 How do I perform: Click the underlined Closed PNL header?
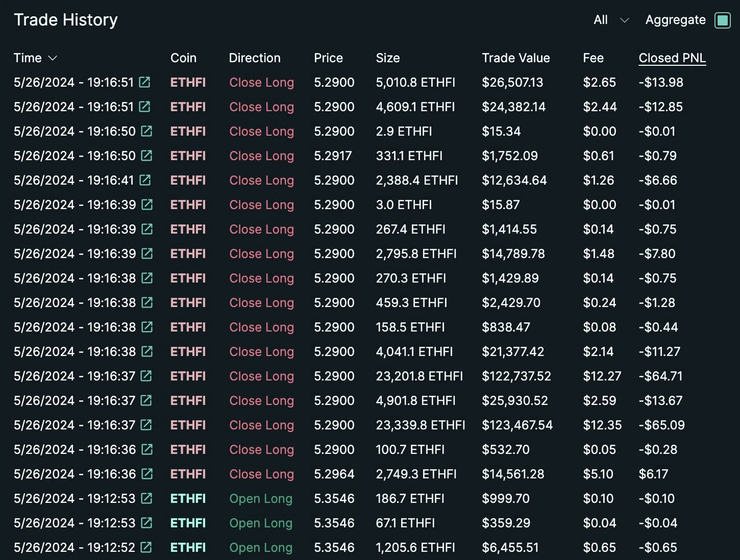pos(672,58)
